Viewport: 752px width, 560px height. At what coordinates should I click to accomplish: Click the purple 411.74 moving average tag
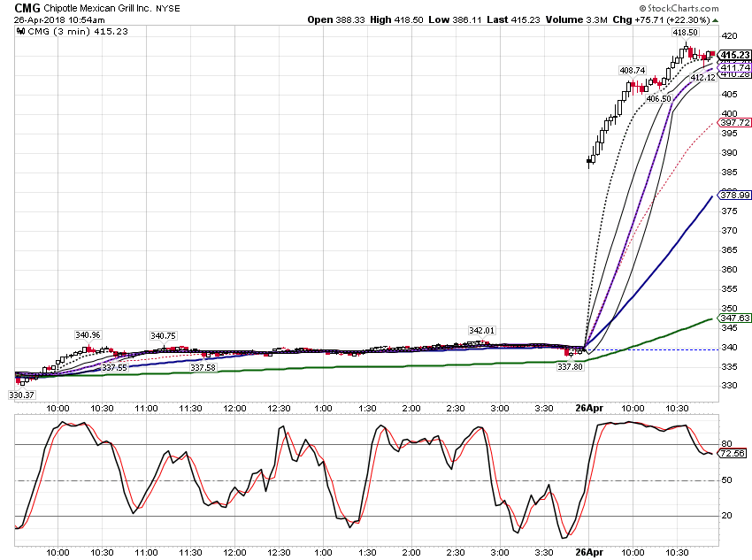[x=734, y=67]
